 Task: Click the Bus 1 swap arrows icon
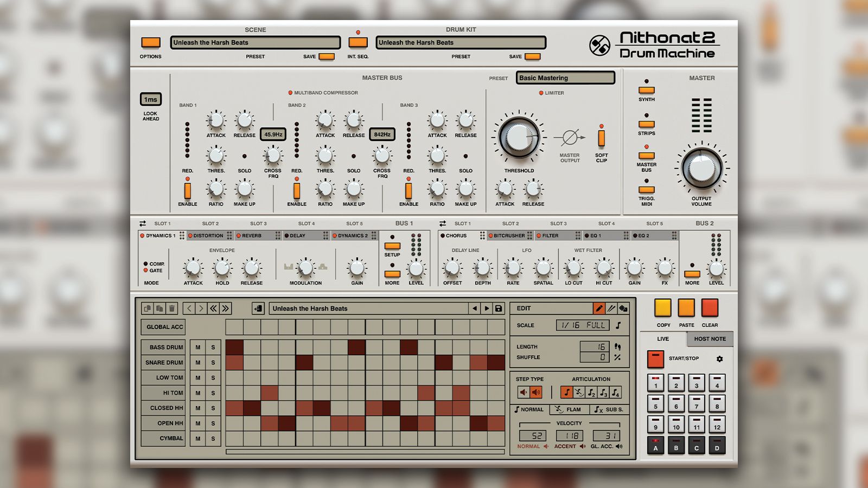(143, 223)
